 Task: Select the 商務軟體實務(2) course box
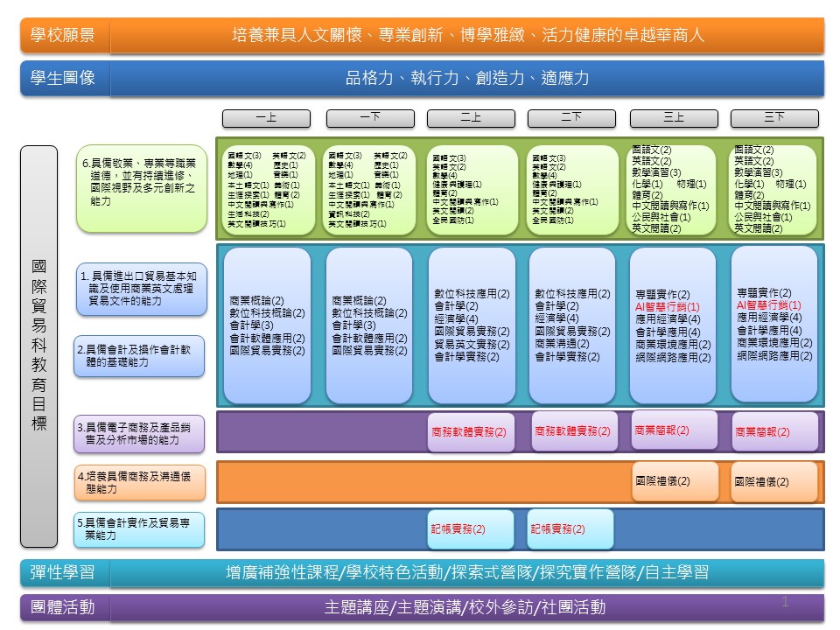pos(468,431)
